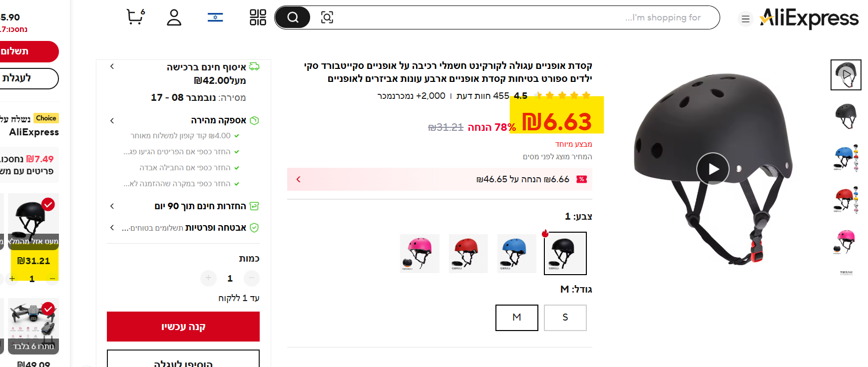Expand the free pickup shipping details
The image size is (868, 367).
(112, 66)
